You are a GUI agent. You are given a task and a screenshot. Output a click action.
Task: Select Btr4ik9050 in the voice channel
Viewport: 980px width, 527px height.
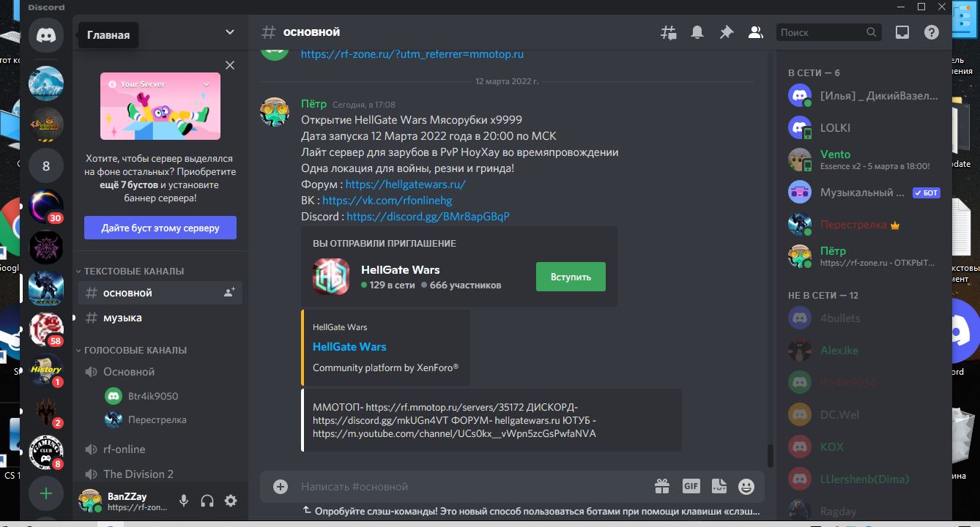tap(172, 396)
